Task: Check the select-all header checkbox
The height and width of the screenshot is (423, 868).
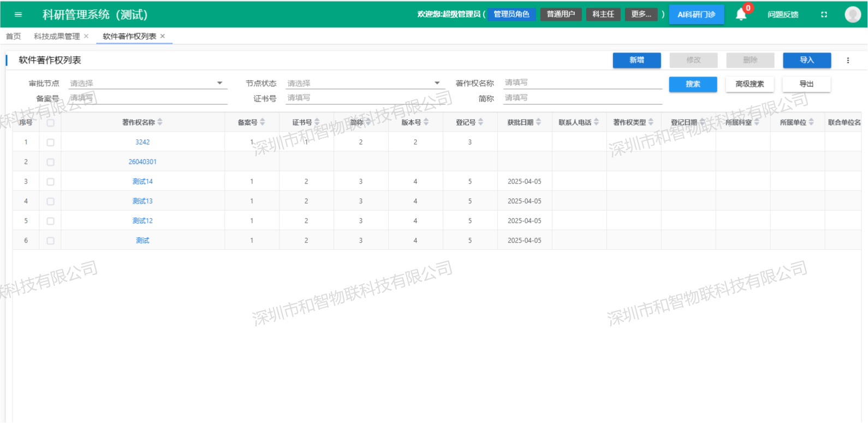Action: (x=50, y=122)
